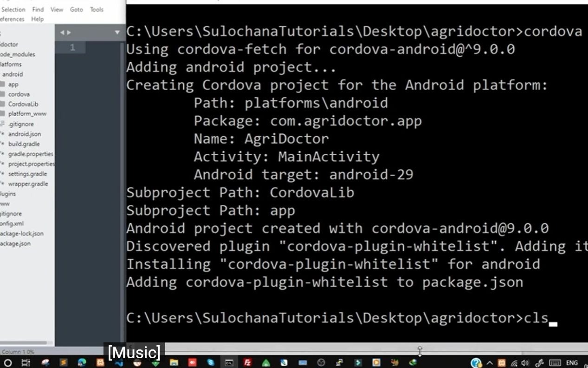The image size is (588, 368).
Task: Open the volume control in system tray
Action: (x=525, y=363)
